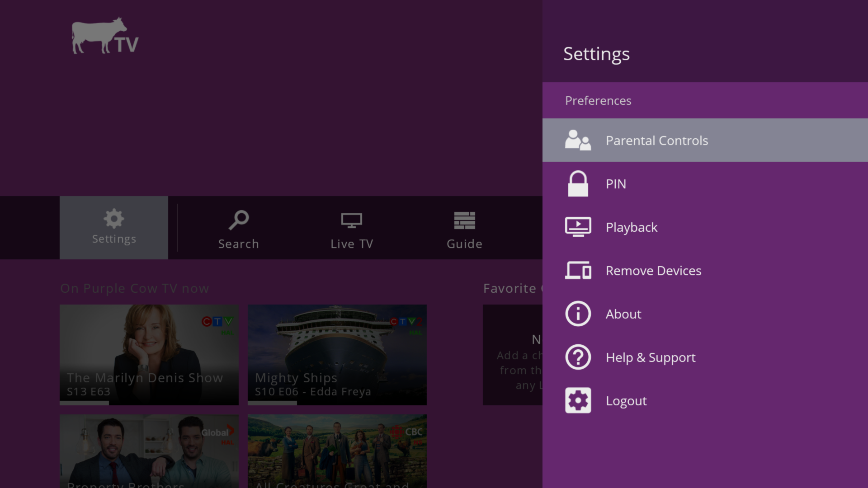This screenshot has height=488, width=868.
Task: Select the Settings tab in navigation bar
Action: tap(114, 228)
